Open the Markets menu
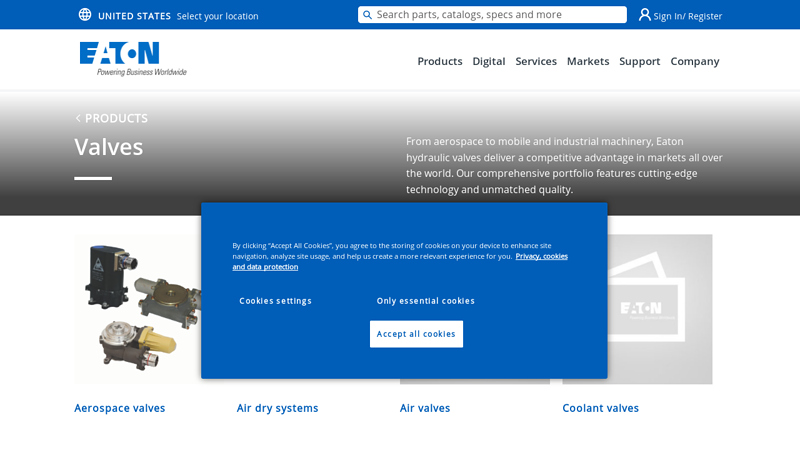Viewport: 800px width, 450px height. 588,61
